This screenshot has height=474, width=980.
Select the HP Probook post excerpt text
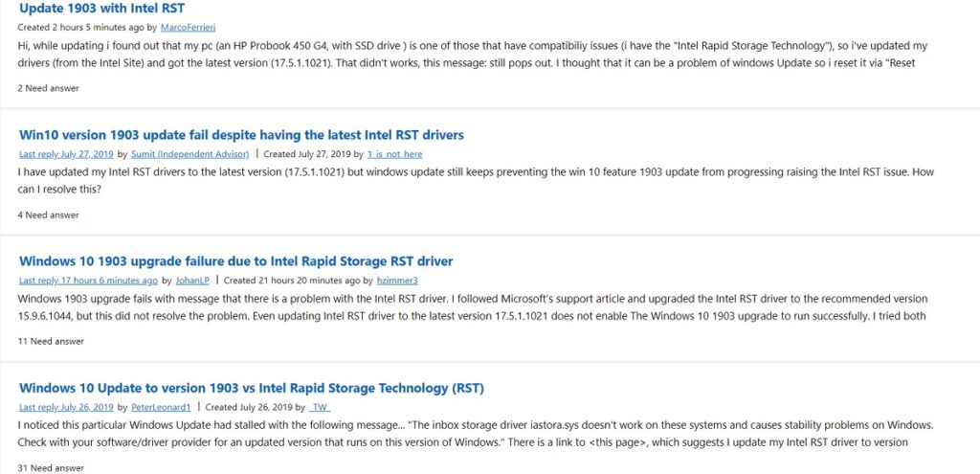(x=473, y=55)
